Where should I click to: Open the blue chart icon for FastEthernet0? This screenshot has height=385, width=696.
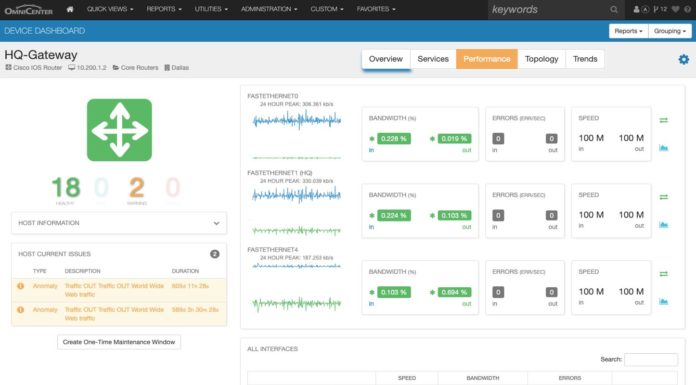pos(664,148)
